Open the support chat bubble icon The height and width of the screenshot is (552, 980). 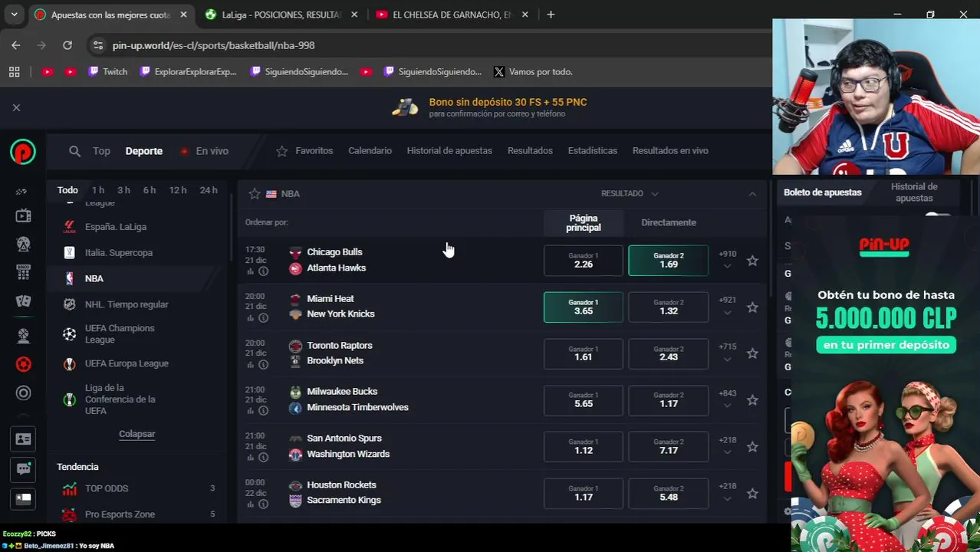pyautogui.click(x=23, y=468)
